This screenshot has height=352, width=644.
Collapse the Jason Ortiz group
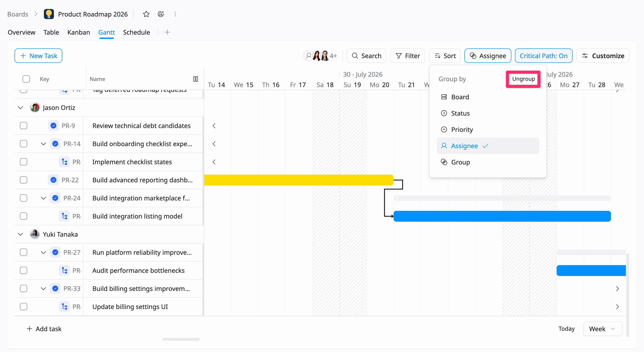click(21, 108)
